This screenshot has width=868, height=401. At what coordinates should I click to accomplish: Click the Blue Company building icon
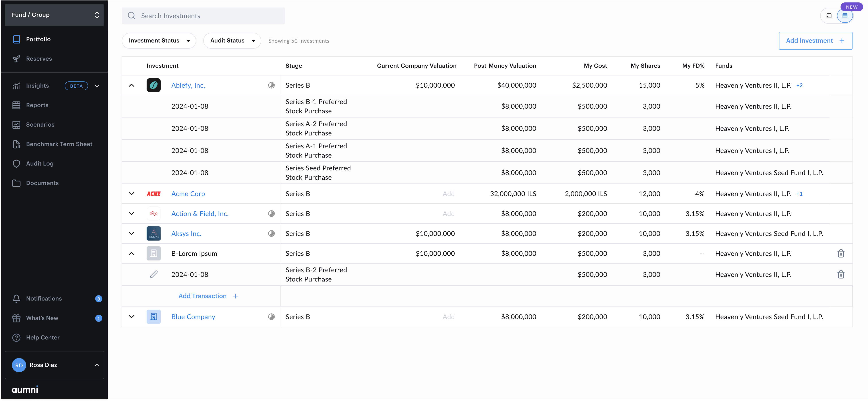point(154,317)
